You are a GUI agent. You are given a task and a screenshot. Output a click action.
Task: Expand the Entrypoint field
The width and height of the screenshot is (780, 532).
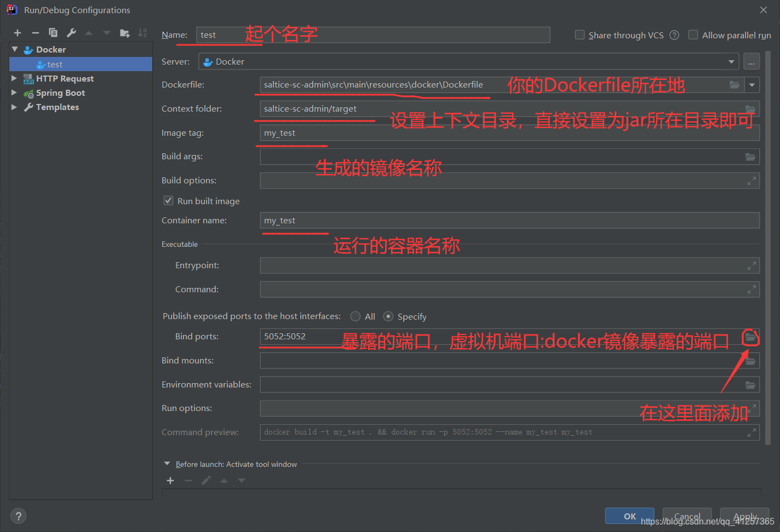click(752, 266)
